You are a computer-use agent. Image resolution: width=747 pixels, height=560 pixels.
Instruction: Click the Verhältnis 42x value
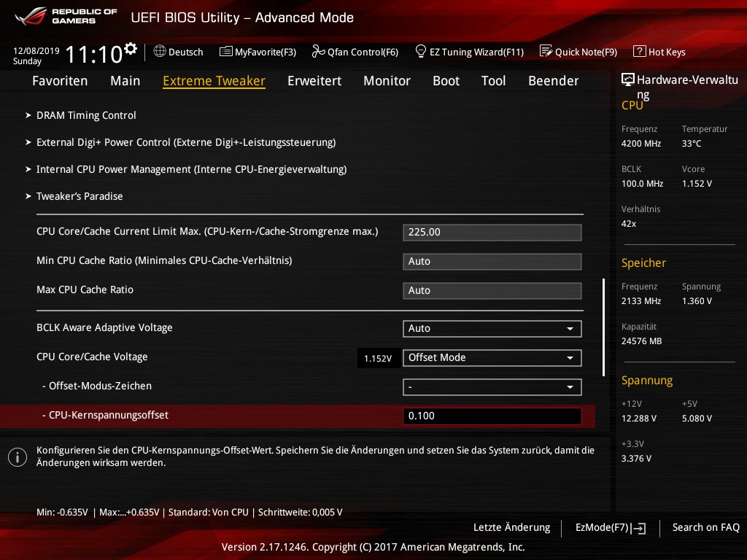click(x=628, y=223)
